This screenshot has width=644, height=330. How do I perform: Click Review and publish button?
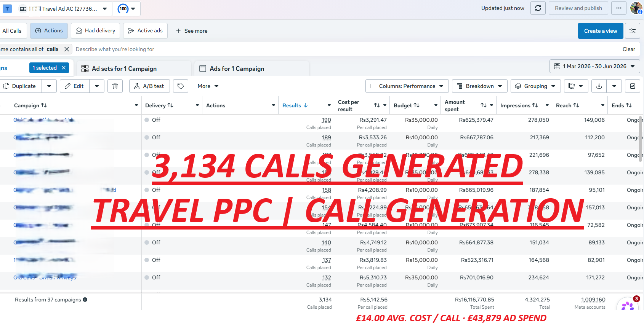tap(578, 8)
